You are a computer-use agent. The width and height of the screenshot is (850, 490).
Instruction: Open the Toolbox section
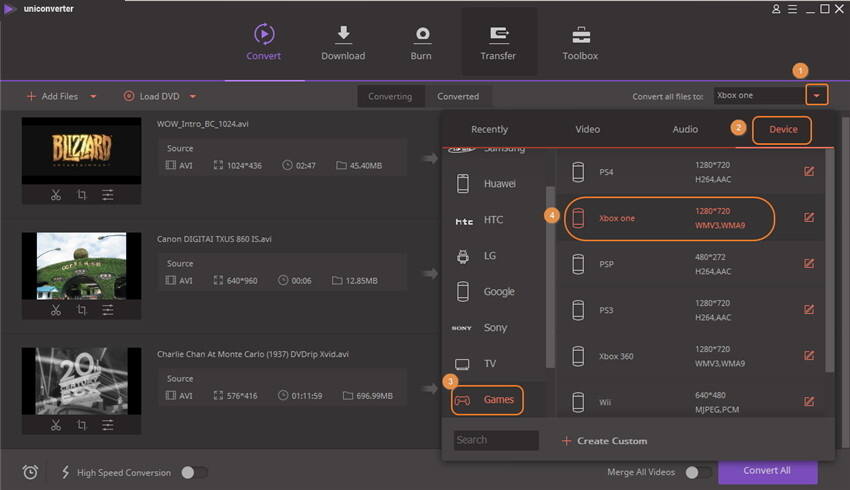(580, 42)
